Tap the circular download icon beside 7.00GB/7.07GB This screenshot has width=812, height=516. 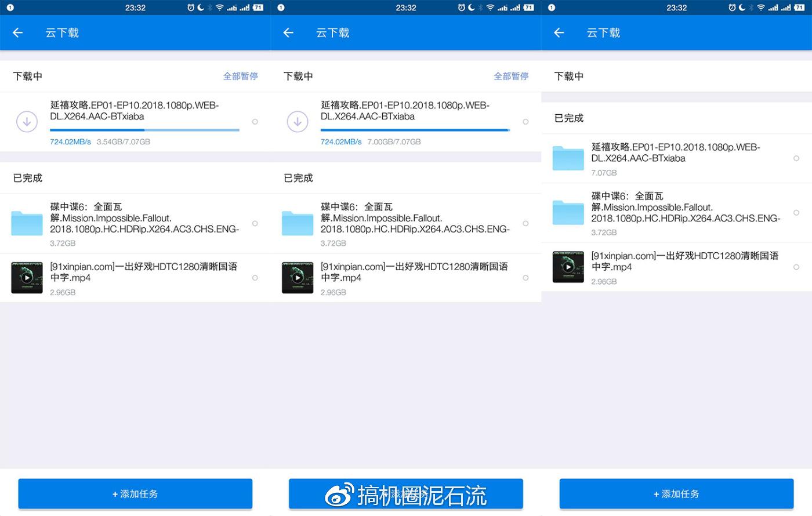click(x=298, y=122)
